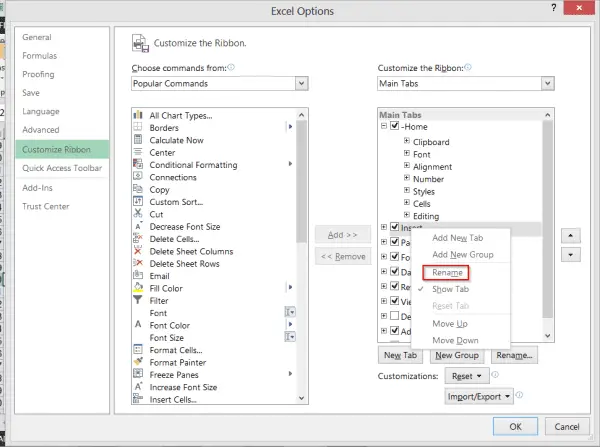This screenshot has width=600, height=447.
Task: Click the Format Cells icon
Action: pos(138,349)
